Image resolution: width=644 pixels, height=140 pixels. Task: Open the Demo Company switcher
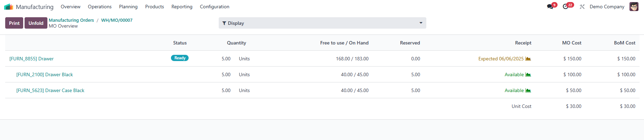[x=607, y=7]
